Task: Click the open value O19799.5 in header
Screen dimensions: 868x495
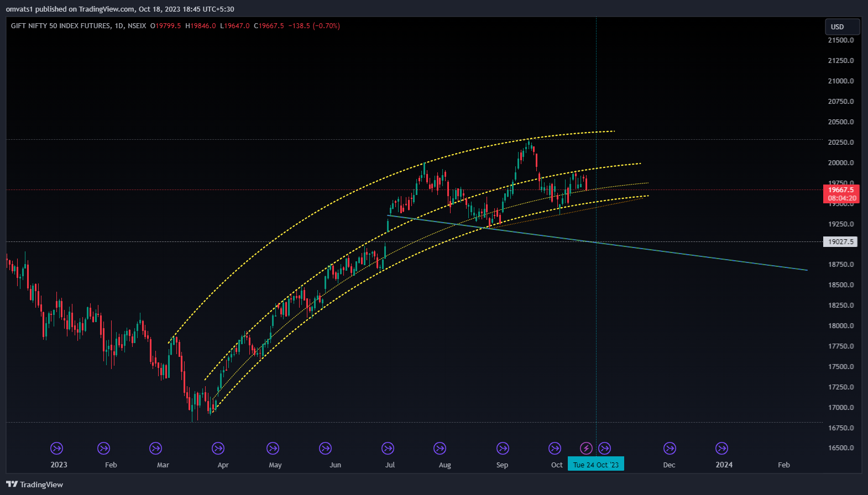Action: click(x=166, y=26)
